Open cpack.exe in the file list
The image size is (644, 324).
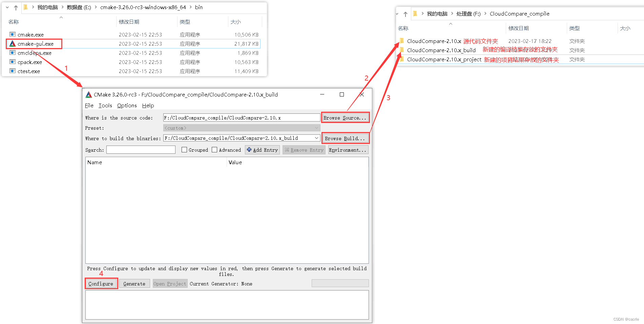[30, 62]
